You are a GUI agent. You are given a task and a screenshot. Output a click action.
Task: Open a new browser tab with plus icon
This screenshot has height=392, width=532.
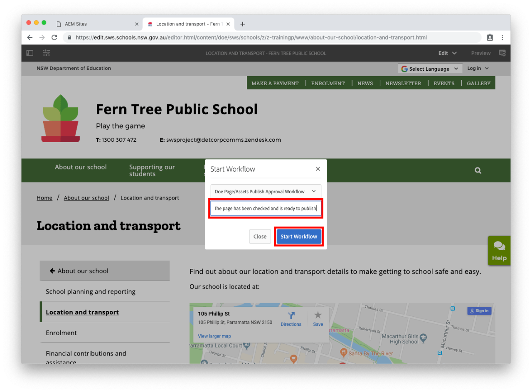pyautogui.click(x=243, y=24)
